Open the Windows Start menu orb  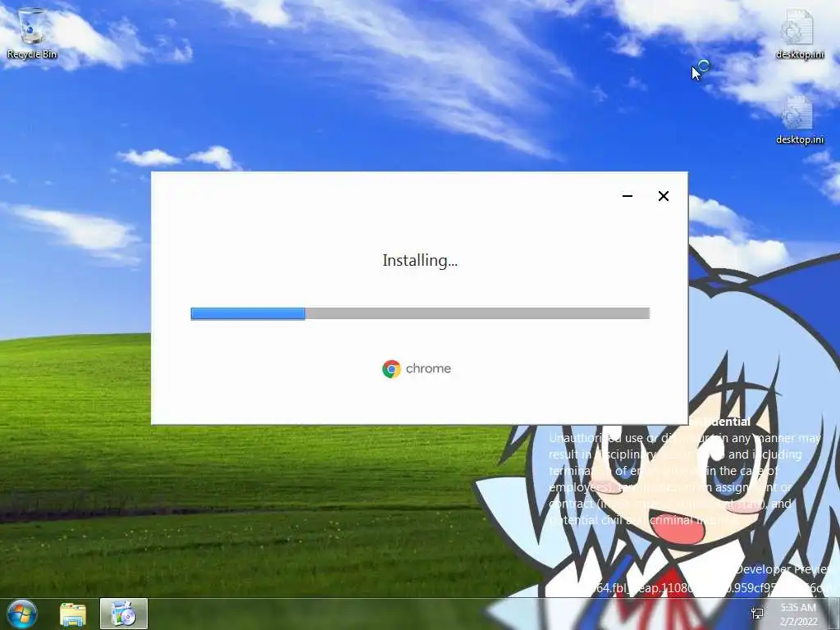point(22,614)
